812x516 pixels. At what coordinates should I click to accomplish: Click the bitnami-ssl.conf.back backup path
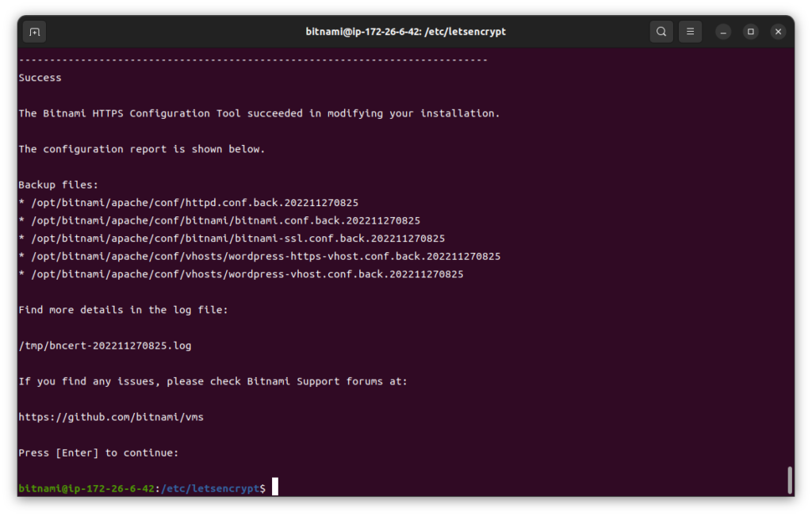click(238, 239)
